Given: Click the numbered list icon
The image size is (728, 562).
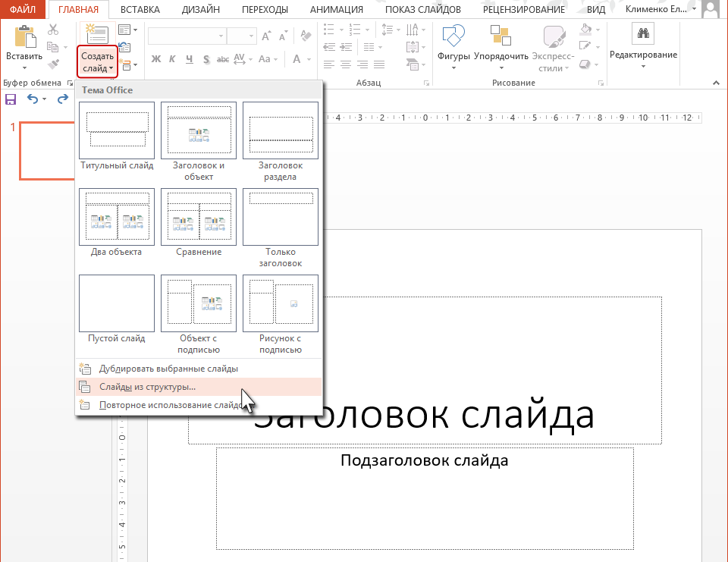Looking at the screenshot, I should point(355,30).
